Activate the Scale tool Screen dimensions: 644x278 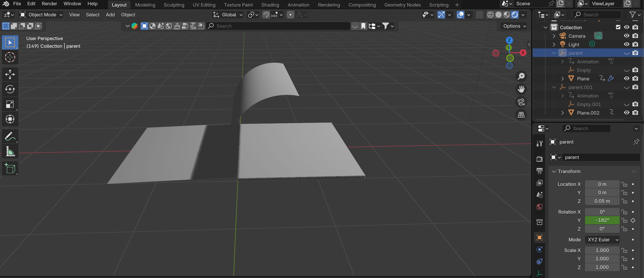point(10,104)
